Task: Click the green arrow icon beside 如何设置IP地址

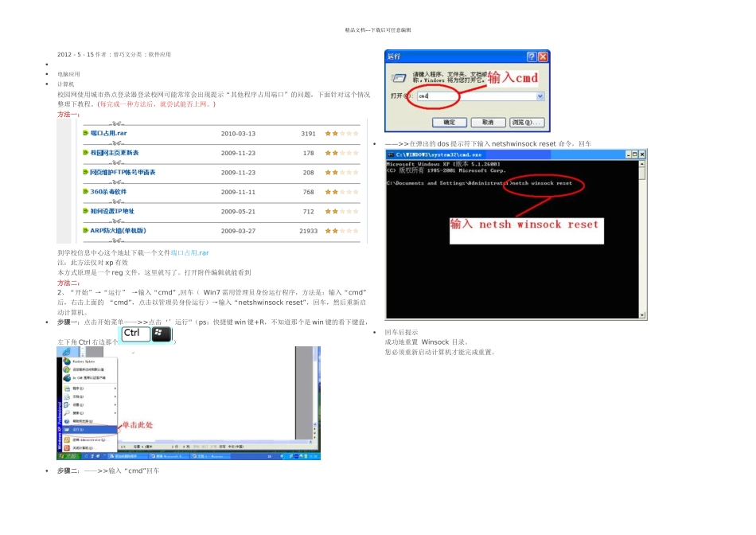Action: [85, 211]
